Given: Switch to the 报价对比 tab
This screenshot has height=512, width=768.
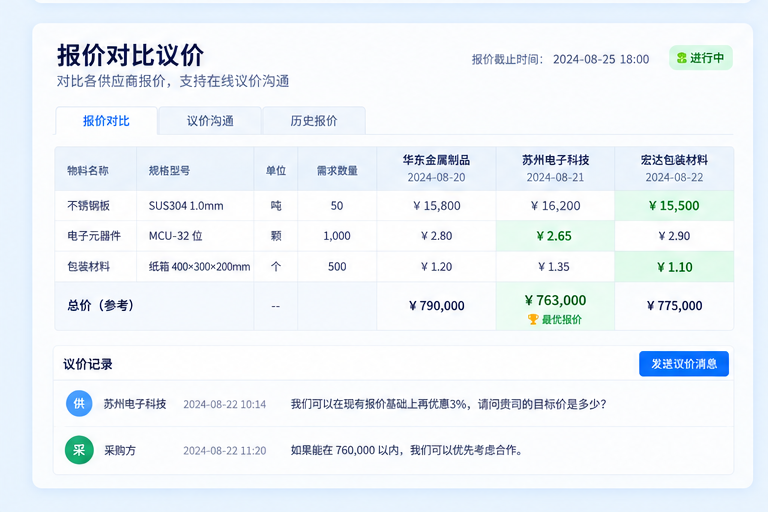Looking at the screenshot, I should click(x=106, y=121).
